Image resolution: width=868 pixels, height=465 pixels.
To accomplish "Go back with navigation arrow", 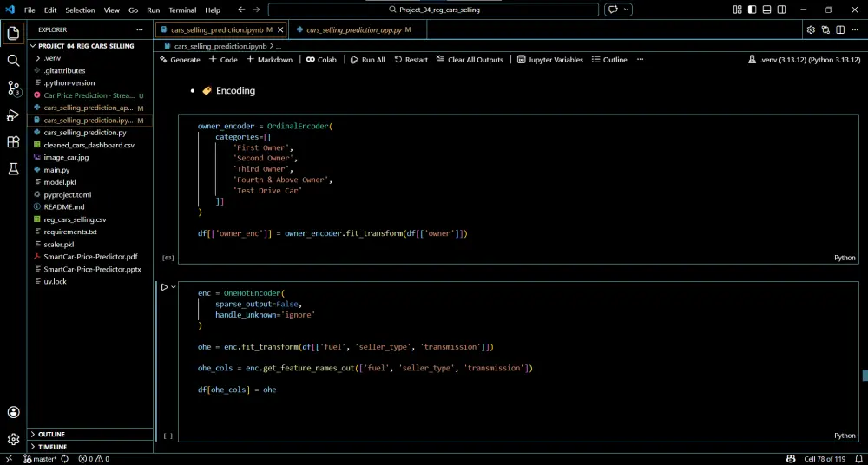I will (x=241, y=10).
